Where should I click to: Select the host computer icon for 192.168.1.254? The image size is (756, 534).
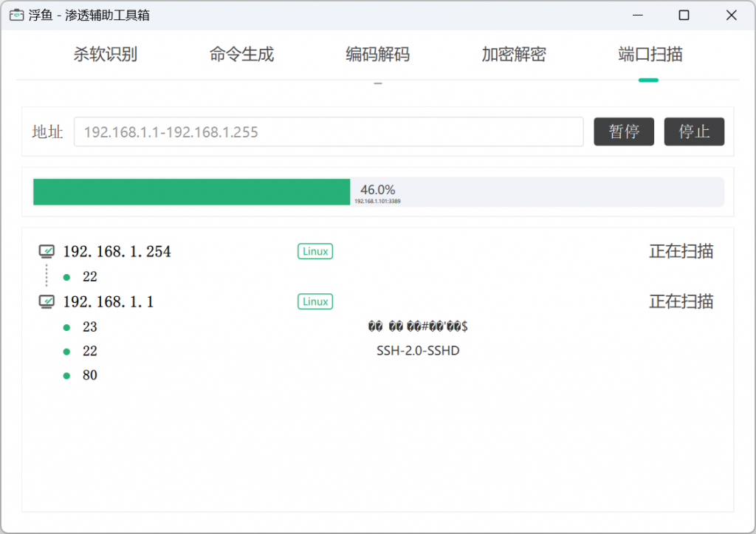tap(46, 250)
